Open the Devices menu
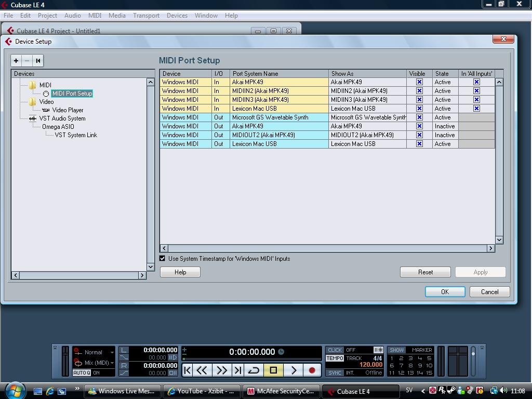This screenshot has height=399, width=532. [x=177, y=16]
